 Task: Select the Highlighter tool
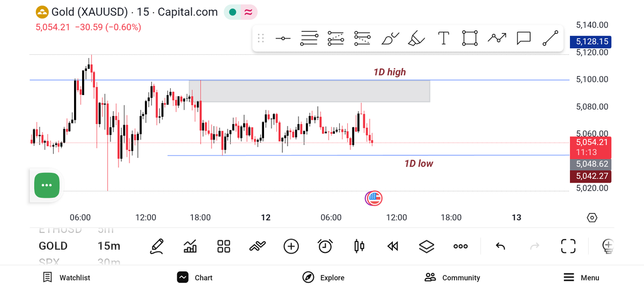(416, 38)
